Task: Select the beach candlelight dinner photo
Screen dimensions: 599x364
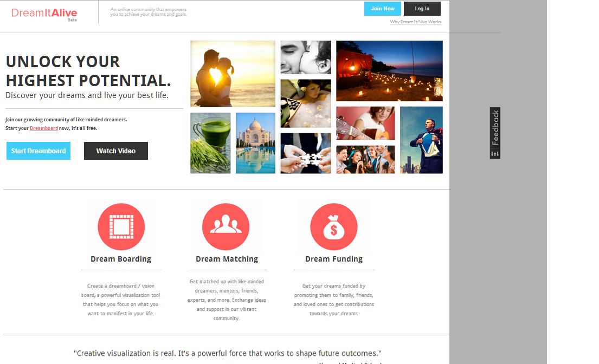Action: click(x=389, y=71)
